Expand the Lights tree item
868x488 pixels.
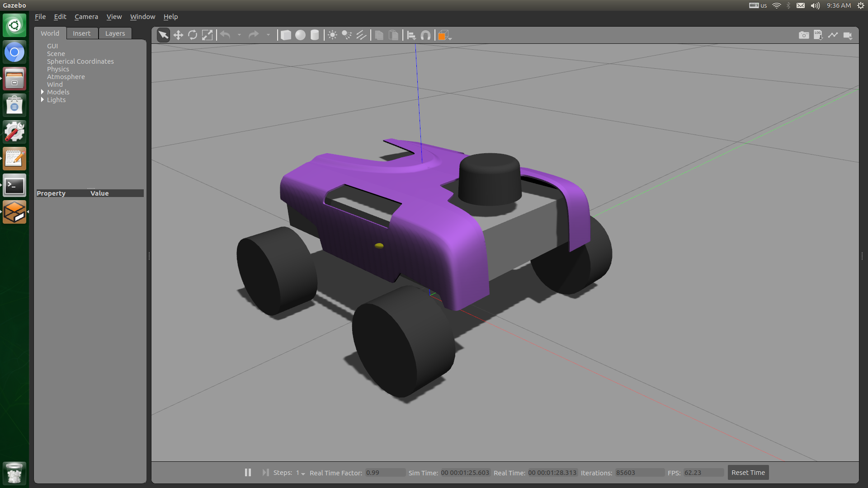42,100
